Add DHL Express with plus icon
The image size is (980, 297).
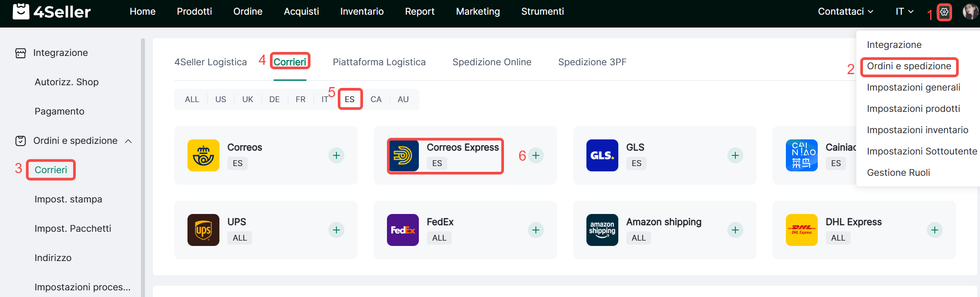point(935,230)
